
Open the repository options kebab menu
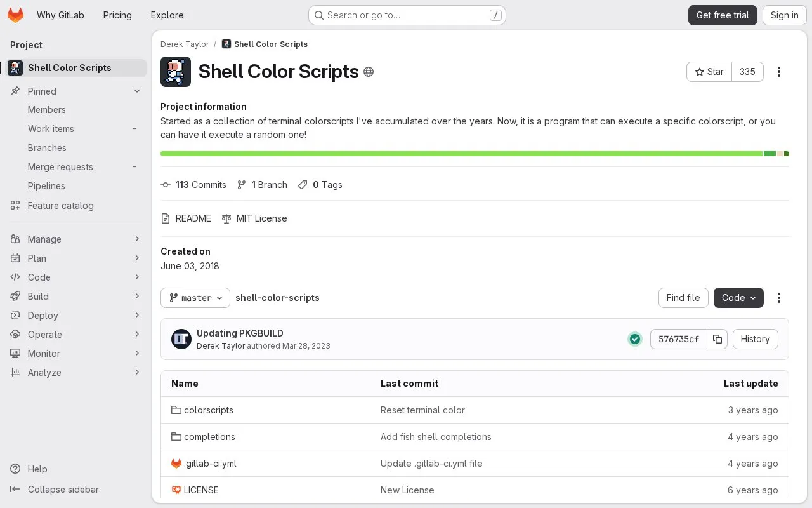(x=779, y=298)
